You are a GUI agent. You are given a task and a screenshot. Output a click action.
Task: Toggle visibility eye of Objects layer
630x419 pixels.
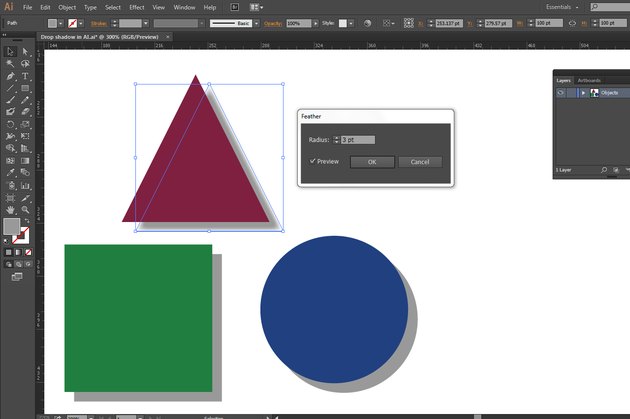point(560,93)
